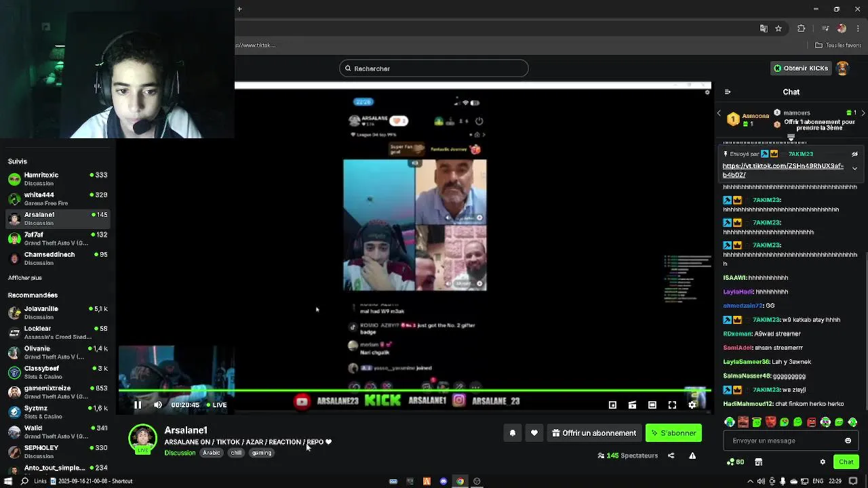Viewport: 868px width, 488px height.
Task: Report stream with warning icon
Action: coord(692,455)
